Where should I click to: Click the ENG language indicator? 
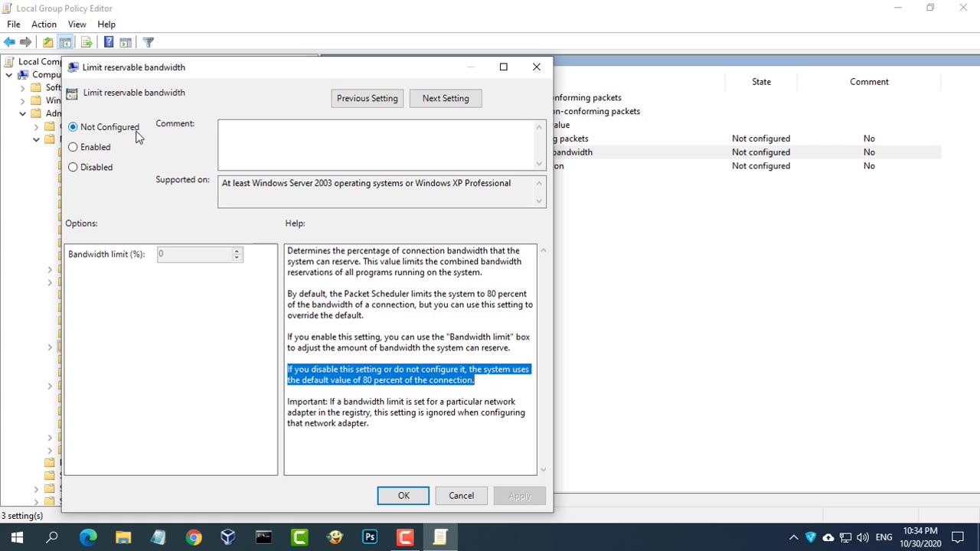(884, 537)
